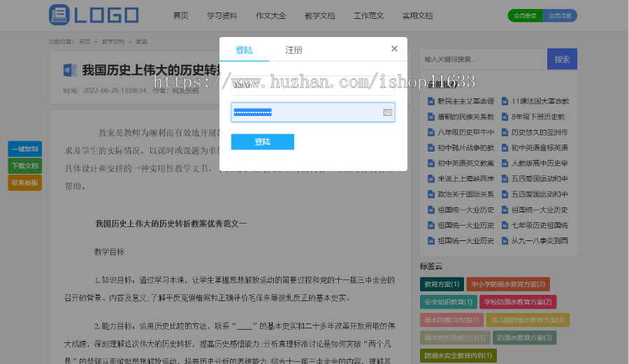This screenshot has width=629, height=364.
Task: Open the 新民主主义革命理 document link
Action: tap(465, 101)
